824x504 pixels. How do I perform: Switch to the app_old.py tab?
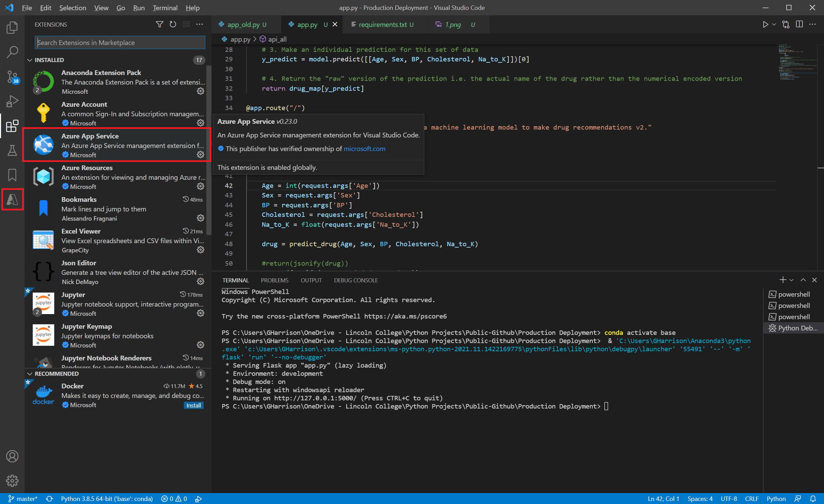[246, 25]
